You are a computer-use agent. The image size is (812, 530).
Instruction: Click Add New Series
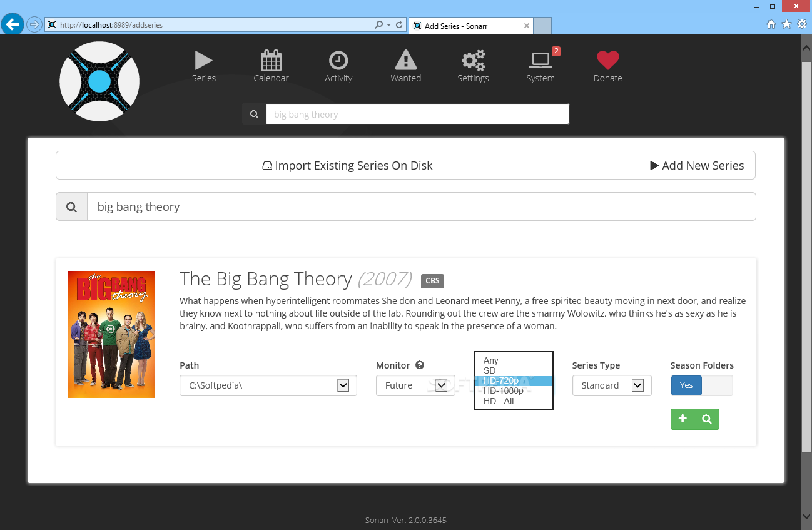click(697, 165)
